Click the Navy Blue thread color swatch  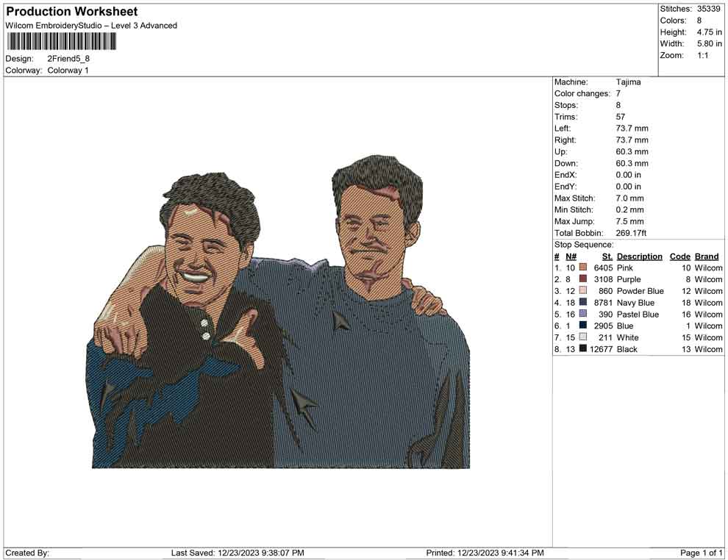pyautogui.click(x=583, y=302)
